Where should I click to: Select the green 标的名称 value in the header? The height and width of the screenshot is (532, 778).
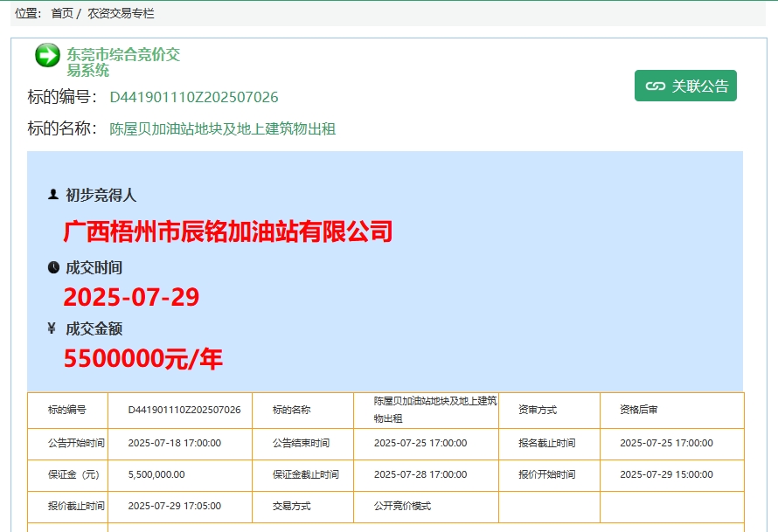[223, 129]
